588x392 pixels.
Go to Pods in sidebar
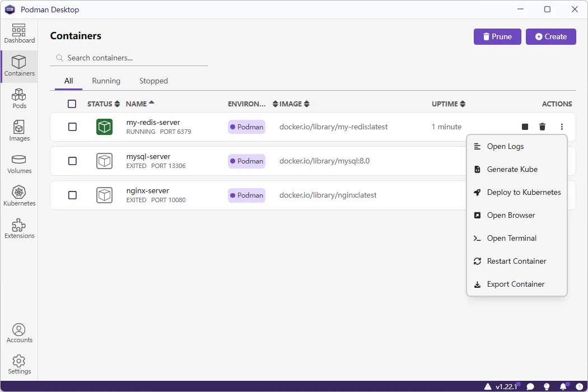[x=19, y=99]
